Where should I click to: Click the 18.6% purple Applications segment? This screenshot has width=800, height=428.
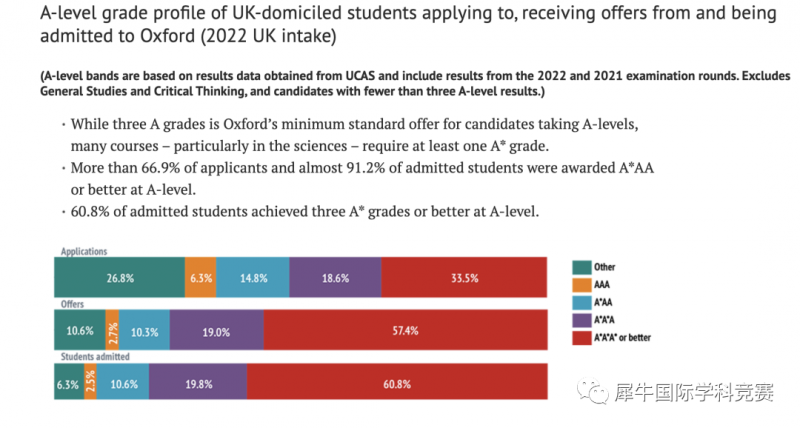[335, 278]
